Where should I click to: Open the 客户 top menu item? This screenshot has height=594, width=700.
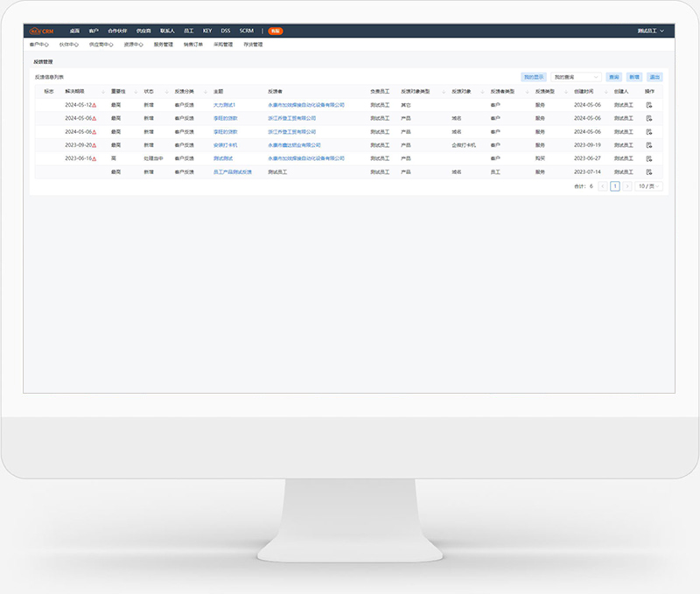[x=94, y=31]
